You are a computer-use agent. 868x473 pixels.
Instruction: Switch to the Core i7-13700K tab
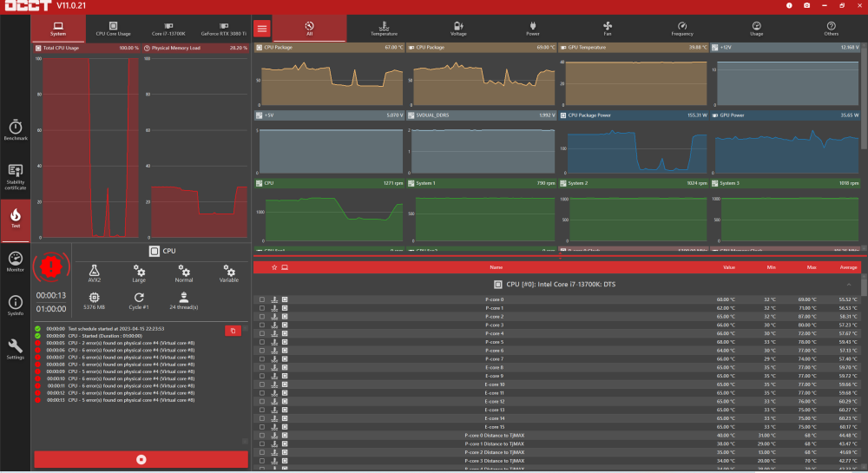(x=168, y=29)
